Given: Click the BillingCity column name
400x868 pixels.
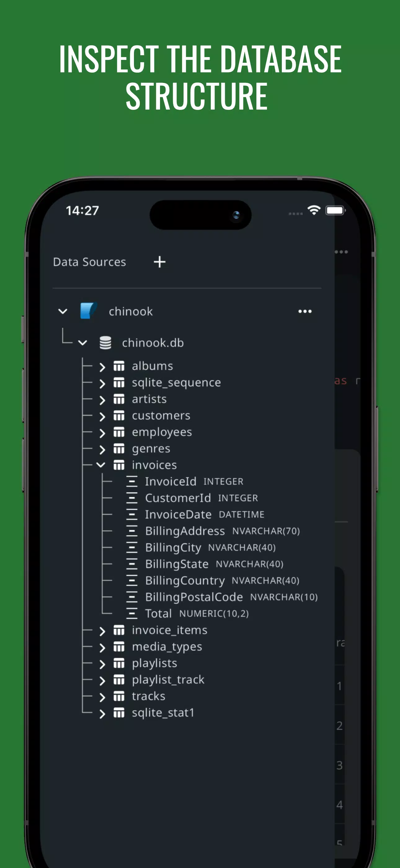Looking at the screenshot, I should [x=173, y=548].
